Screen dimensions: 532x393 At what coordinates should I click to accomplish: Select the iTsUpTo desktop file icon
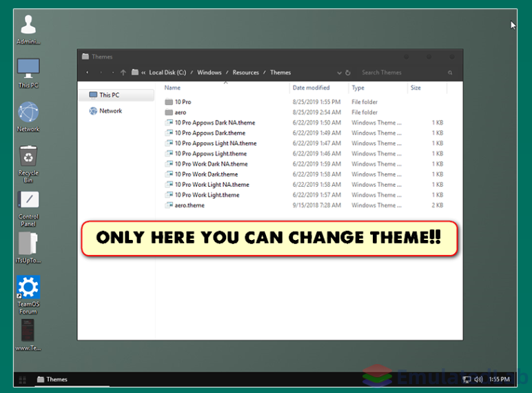pyautogui.click(x=28, y=248)
